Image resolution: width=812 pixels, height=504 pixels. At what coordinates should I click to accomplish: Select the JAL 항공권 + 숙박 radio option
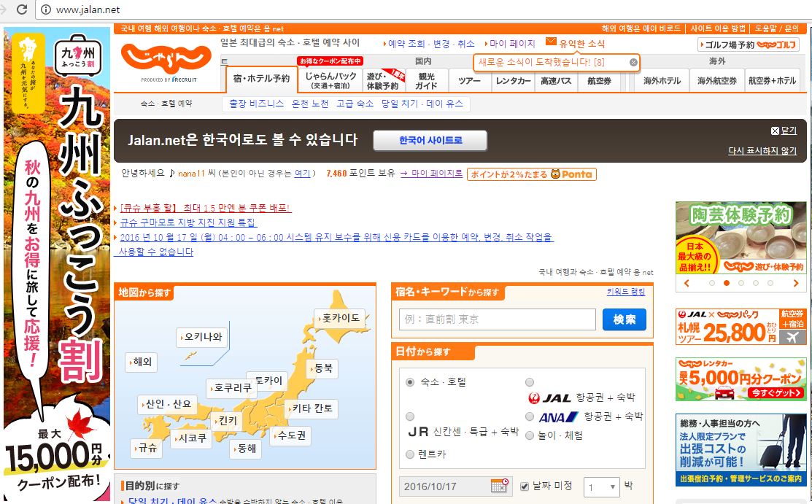click(529, 382)
